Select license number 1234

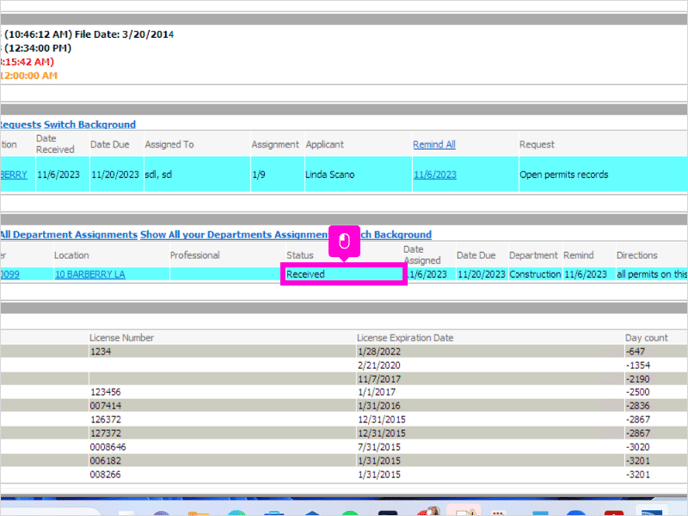100,351
